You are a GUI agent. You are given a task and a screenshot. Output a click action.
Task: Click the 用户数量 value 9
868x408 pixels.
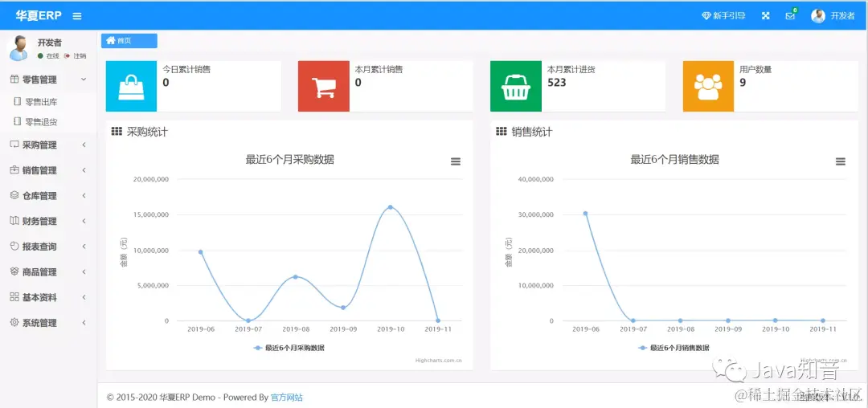click(743, 83)
